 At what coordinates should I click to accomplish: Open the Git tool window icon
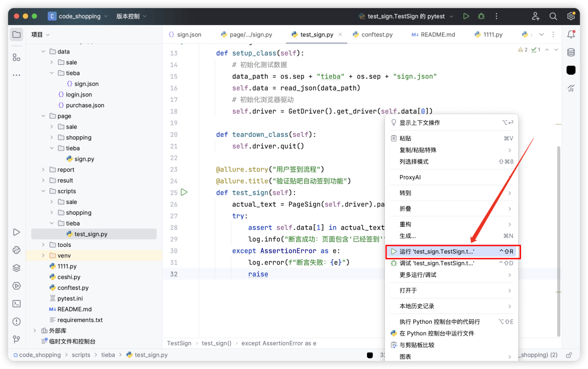pyautogui.click(x=16, y=340)
